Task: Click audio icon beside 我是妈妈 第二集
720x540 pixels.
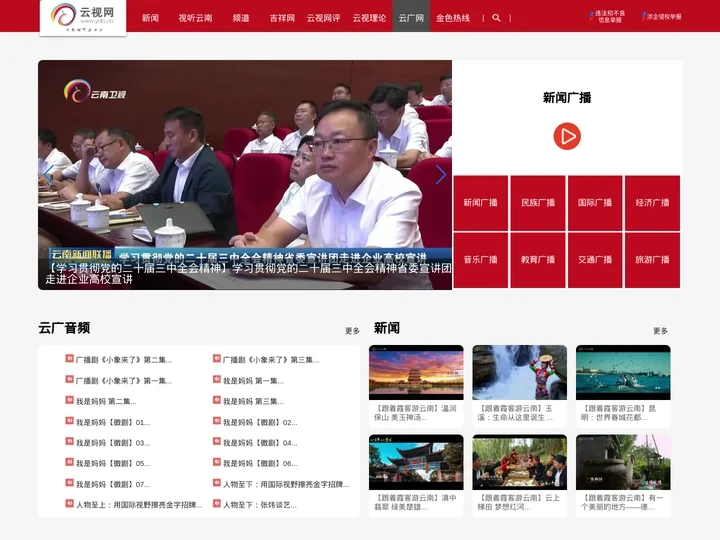Action: point(69,400)
